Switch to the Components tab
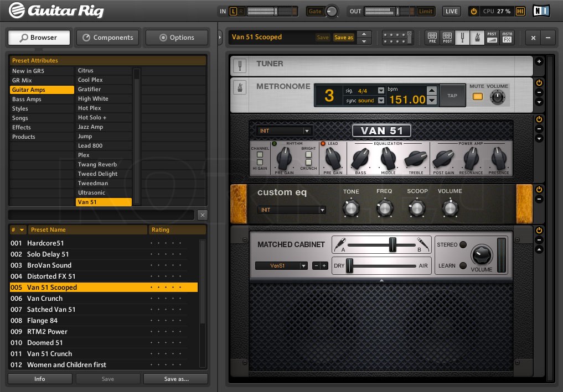Viewport: 563px width, 392px height. coord(107,38)
